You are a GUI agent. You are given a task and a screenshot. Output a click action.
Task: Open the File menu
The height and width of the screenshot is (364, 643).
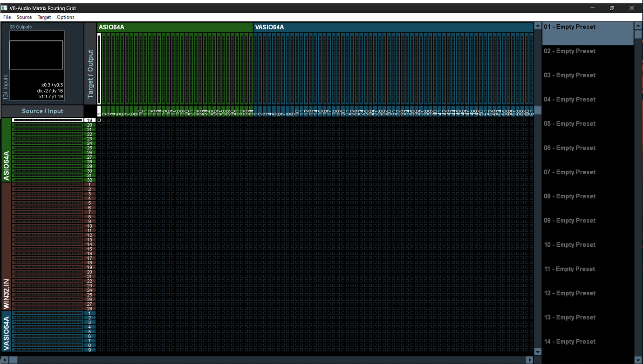tap(7, 17)
